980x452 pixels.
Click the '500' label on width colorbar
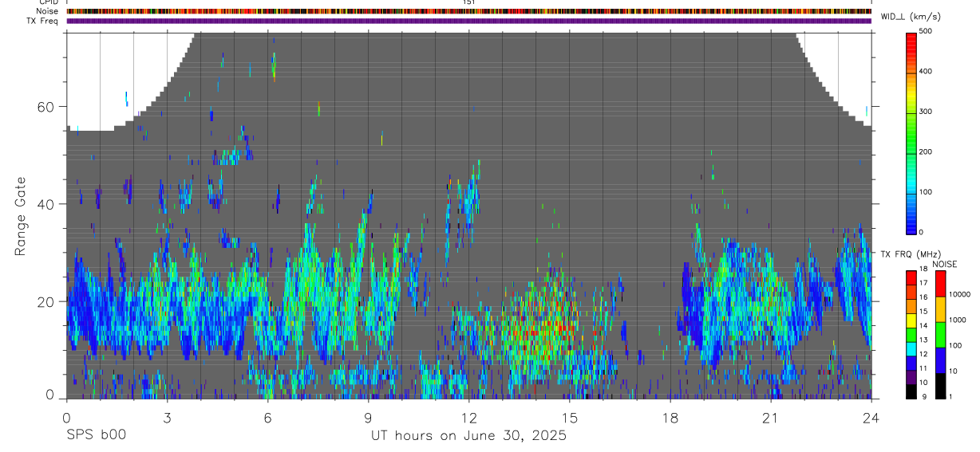(x=927, y=31)
